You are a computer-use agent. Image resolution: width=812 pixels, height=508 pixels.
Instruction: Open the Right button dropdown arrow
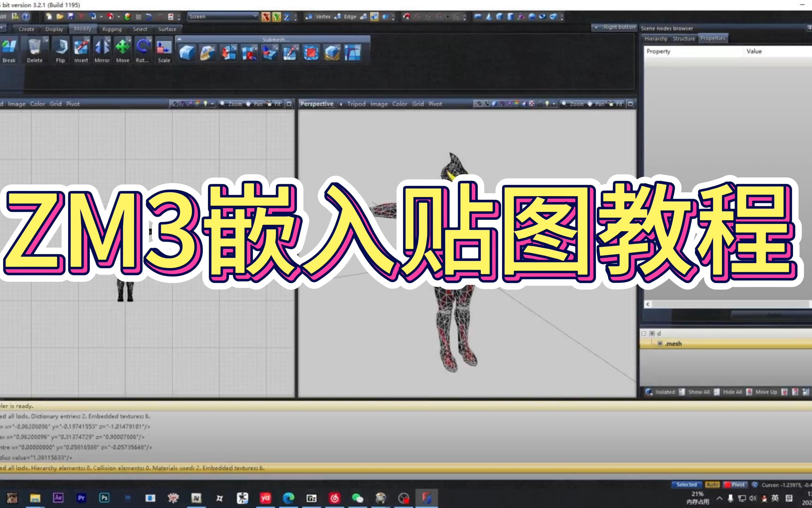click(596, 27)
